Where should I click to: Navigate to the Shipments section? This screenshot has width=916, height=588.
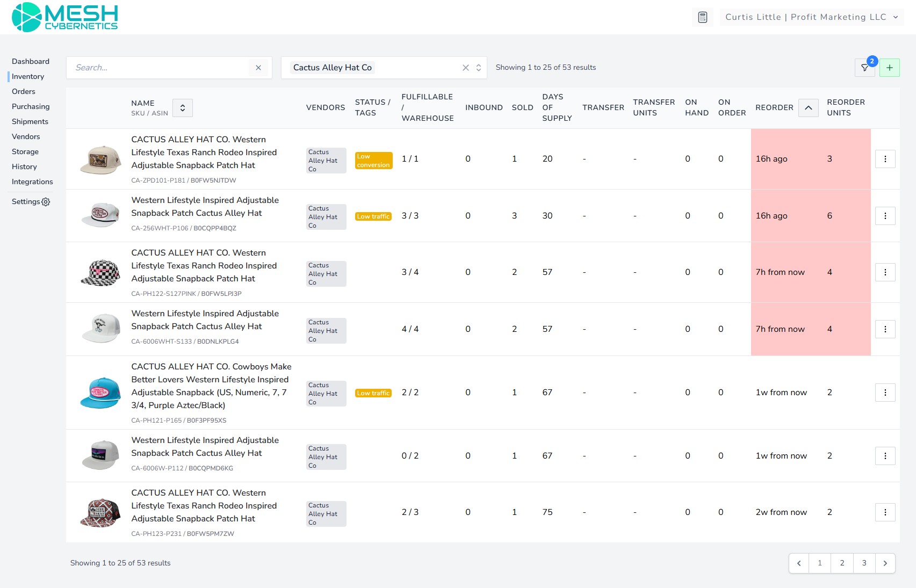tap(30, 121)
